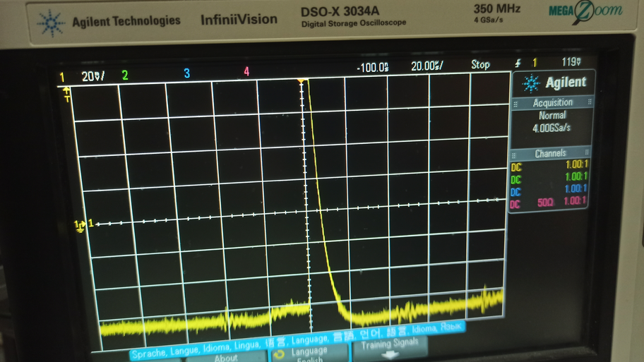
Task: Tap the Normal acquisition mode text
Action: (552, 115)
